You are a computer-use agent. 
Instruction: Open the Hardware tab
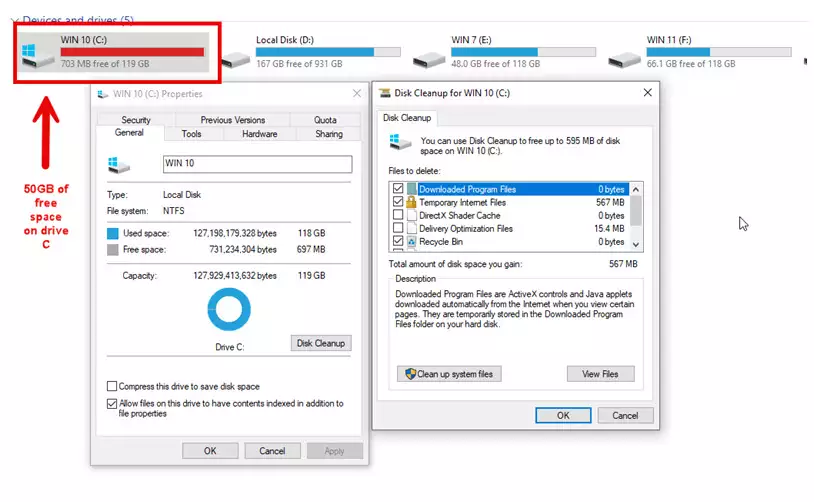click(260, 134)
